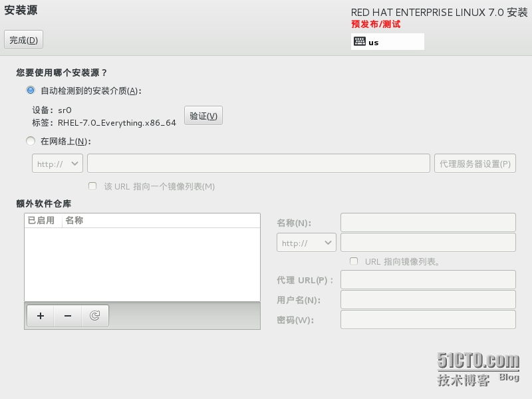
Task: Toggle the URL 指向镜像列表 checkbox for repository
Action: tap(354, 261)
